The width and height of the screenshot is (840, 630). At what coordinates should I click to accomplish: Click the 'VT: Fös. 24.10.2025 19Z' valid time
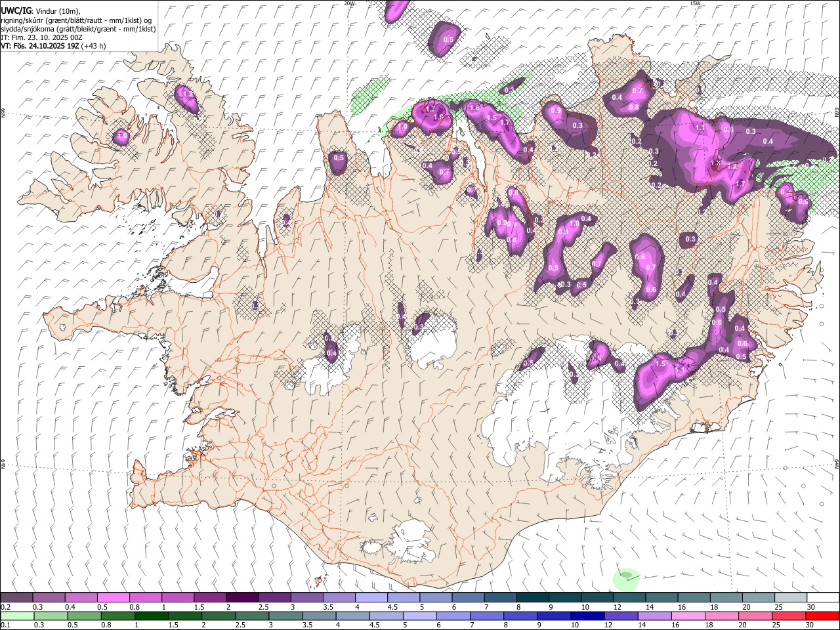(40, 46)
